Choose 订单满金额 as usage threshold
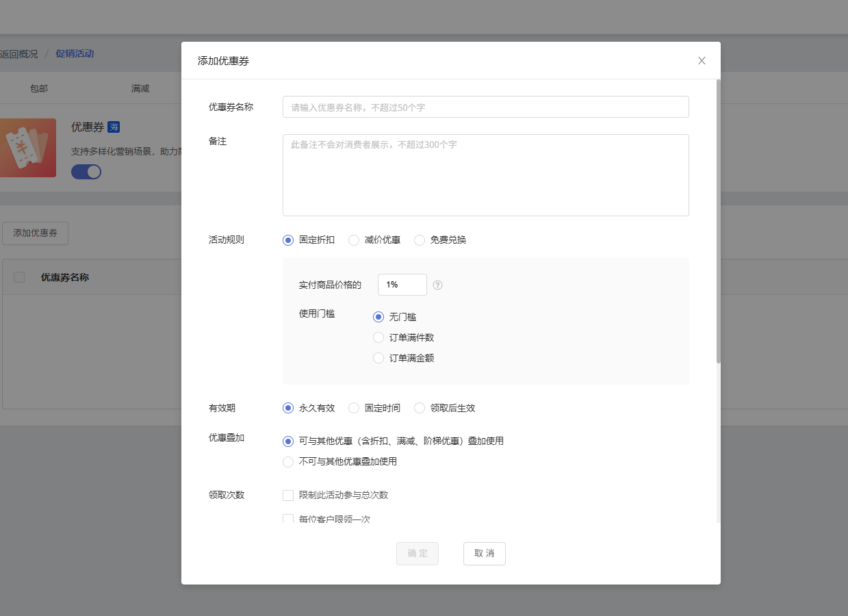Image resolution: width=848 pixels, height=616 pixels. click(378, 358)
